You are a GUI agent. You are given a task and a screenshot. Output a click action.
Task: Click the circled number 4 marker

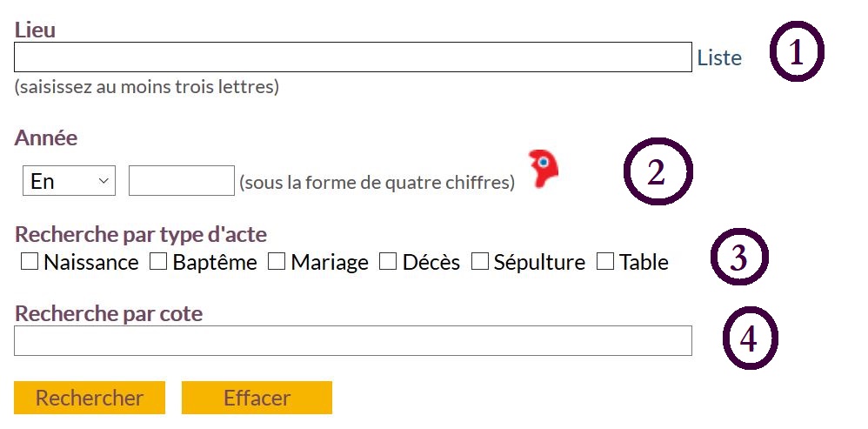click(x=750, y=338)
